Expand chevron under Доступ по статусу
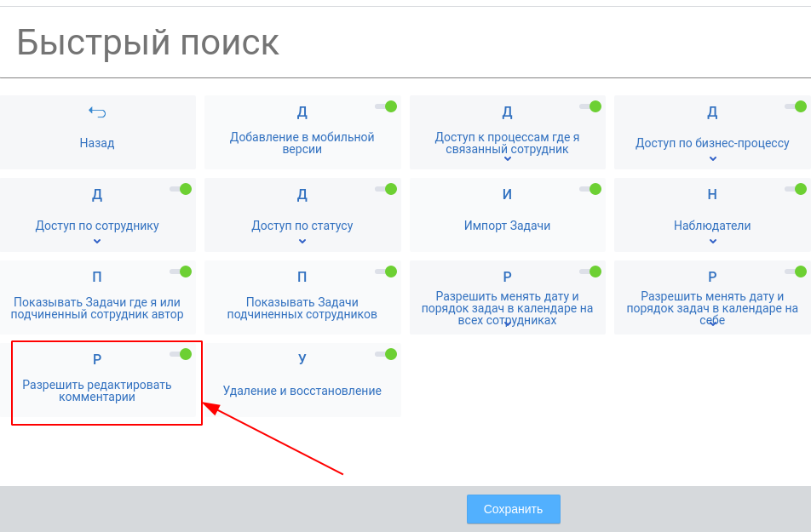The width and height of the screenshot is (811, 532). coord(302,242)
